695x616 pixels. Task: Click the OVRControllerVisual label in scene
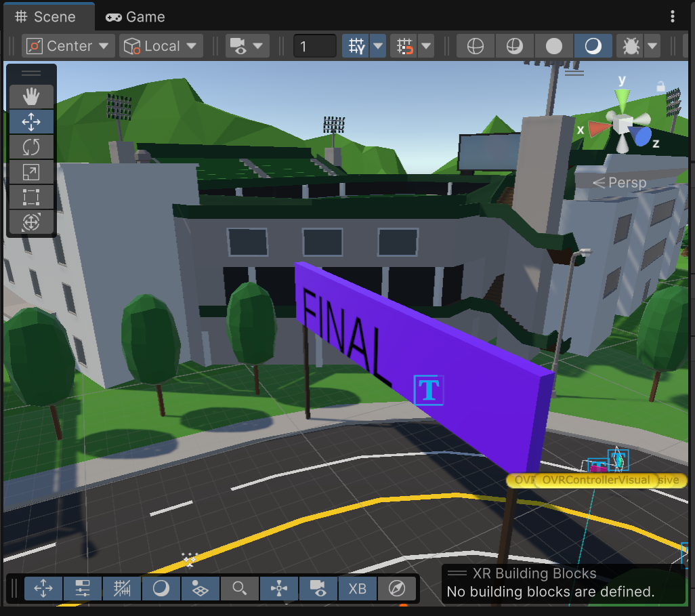596,480
